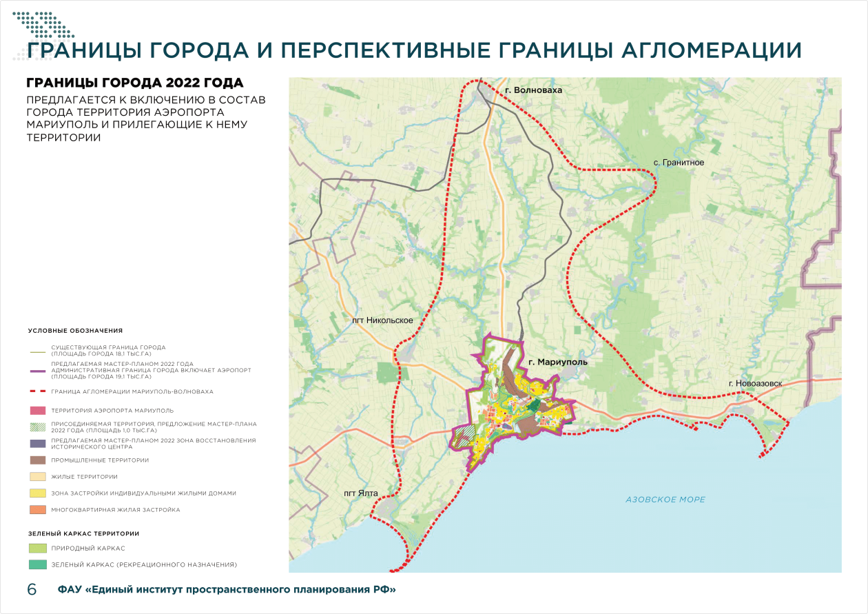
Task: Select the hatched green attached territory legend swatch
Action: (x=37, y=427)
